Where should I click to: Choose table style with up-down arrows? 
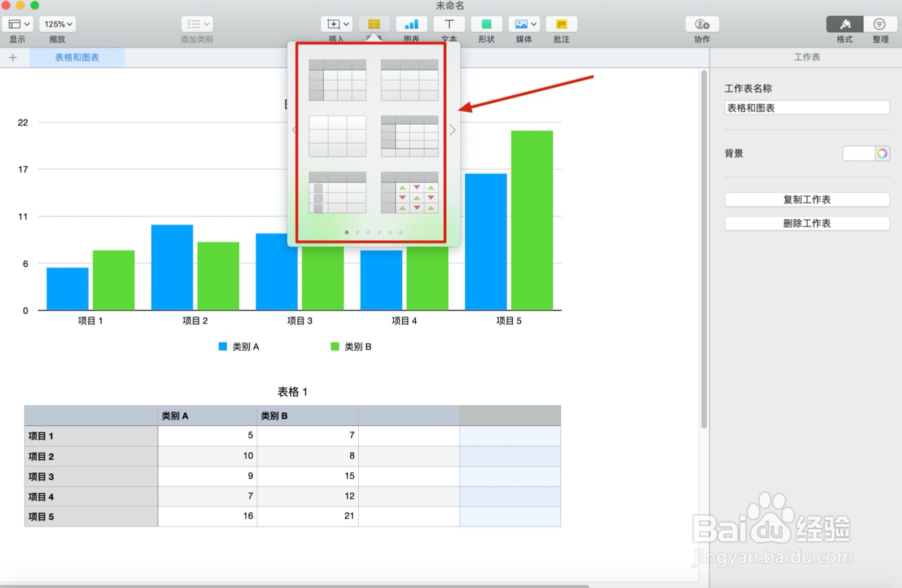tap(410, 193)
